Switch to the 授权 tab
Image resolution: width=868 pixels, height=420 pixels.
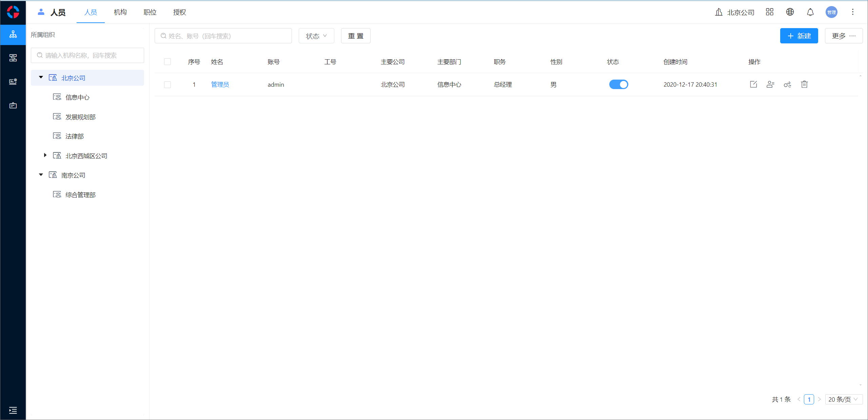[179, 12]
